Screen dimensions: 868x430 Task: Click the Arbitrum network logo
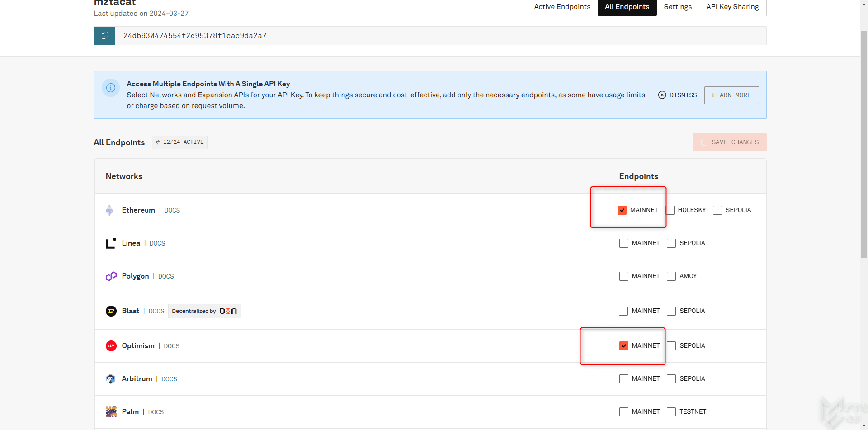(x=111, y=379)
